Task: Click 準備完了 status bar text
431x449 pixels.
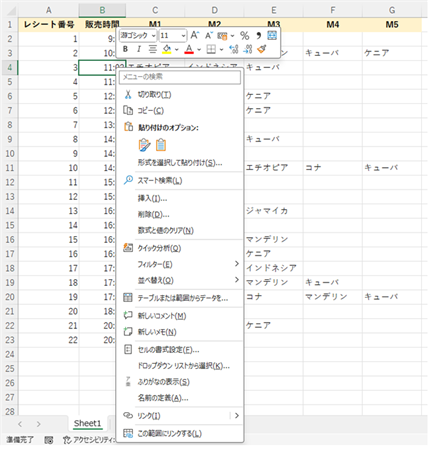Action: [x=20, y=440]
